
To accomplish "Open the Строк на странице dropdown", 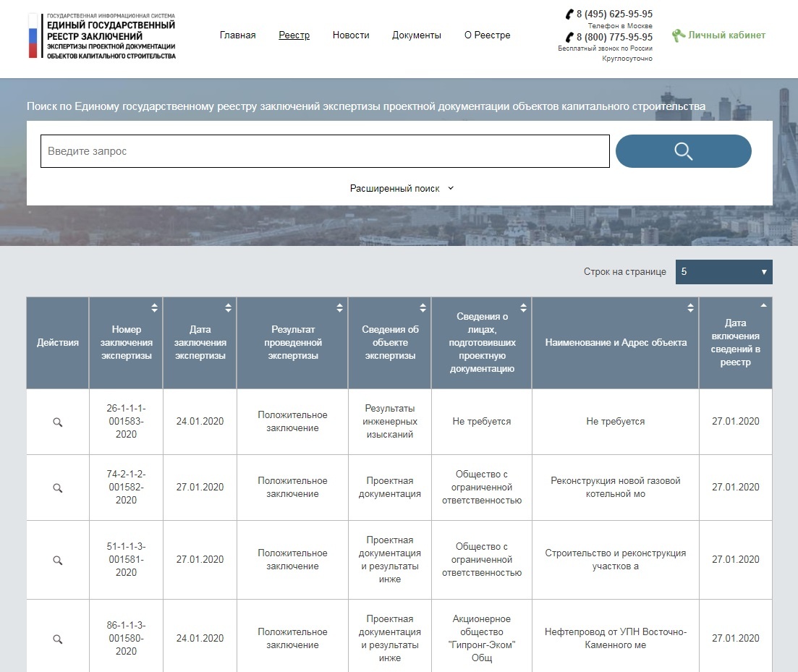I will coord(723,272).
